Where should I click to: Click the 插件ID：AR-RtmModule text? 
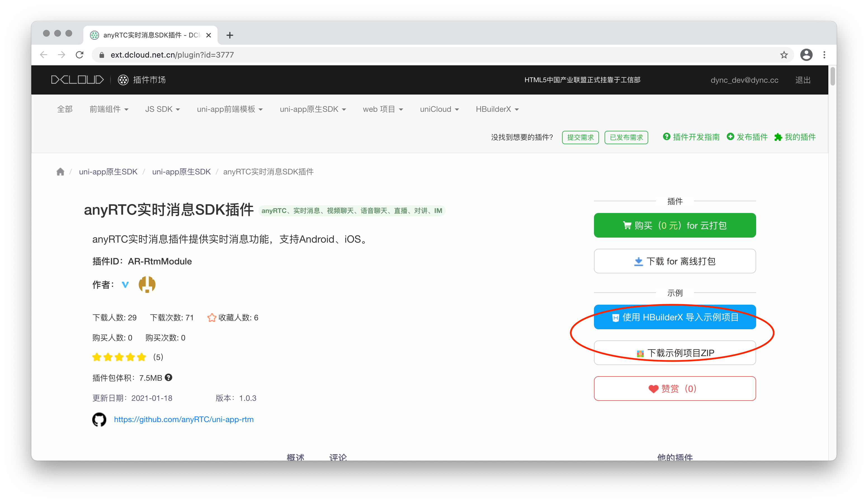point(142,261)
